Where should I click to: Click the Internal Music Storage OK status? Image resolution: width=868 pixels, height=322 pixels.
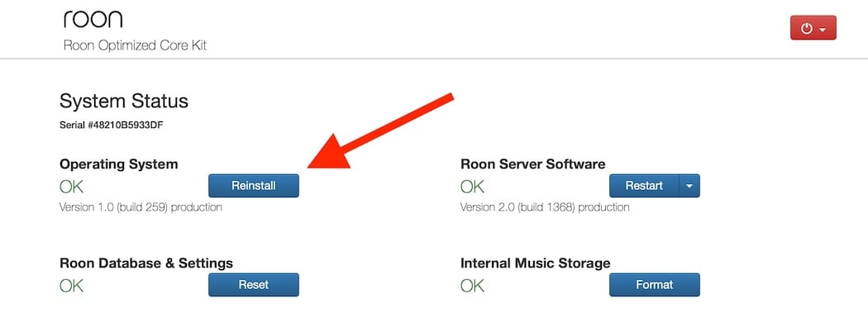472,286
